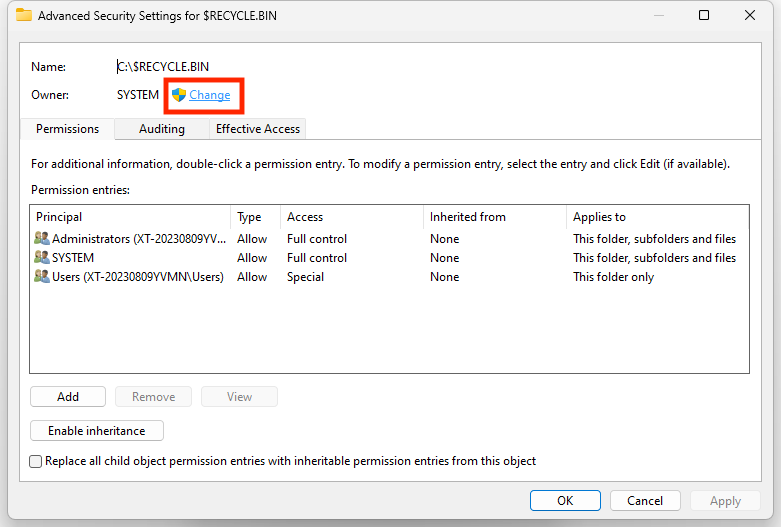Click the Access column header
781x527 pixels.
click(351, 217)
